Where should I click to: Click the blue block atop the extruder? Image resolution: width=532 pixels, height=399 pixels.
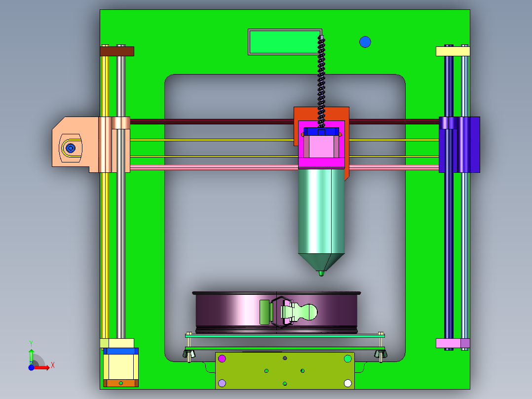click(x=321, y=132)
